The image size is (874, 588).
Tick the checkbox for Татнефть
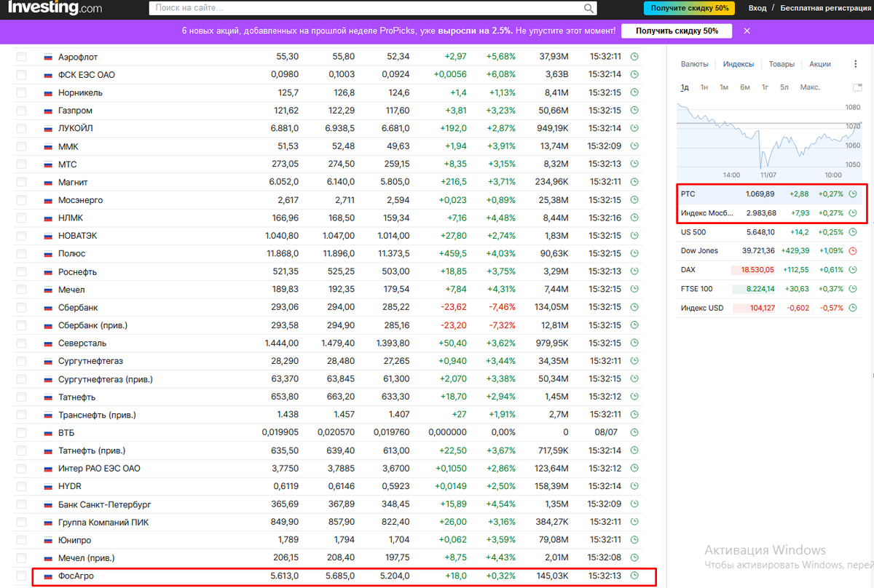click(21, 397)
